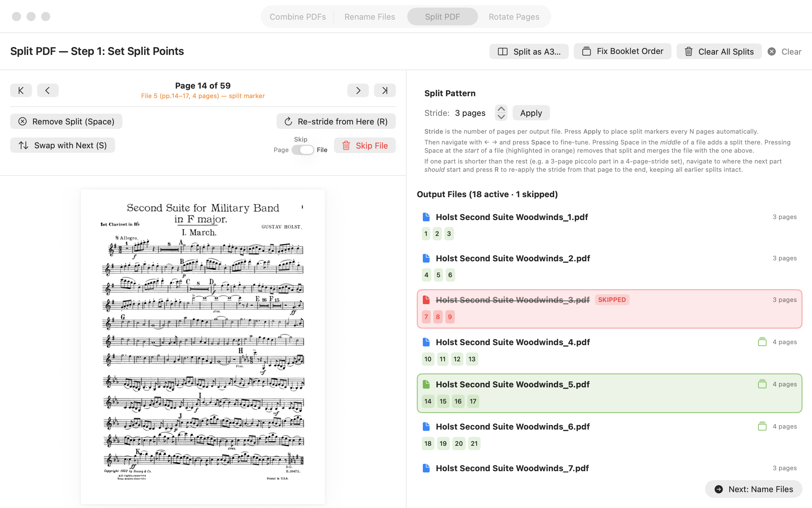Screen dimensions: 812x508
Task: Click the green file icon of Woodwinds_5.pdf
Action: (x=426, y=384)
